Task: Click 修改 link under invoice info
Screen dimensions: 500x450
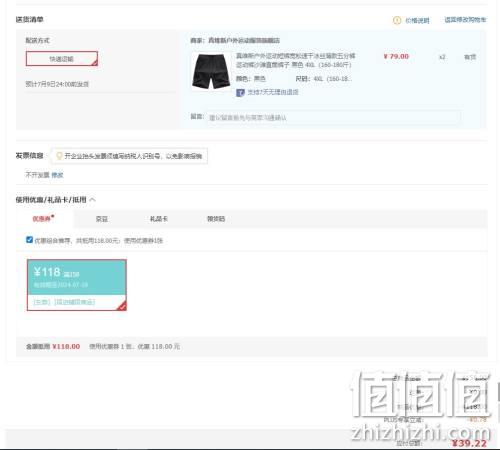Action: click(x=57, y=175)
